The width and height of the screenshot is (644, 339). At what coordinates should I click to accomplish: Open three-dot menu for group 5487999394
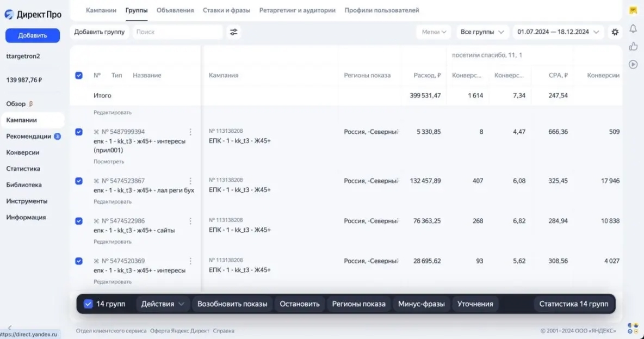(190, 132)
